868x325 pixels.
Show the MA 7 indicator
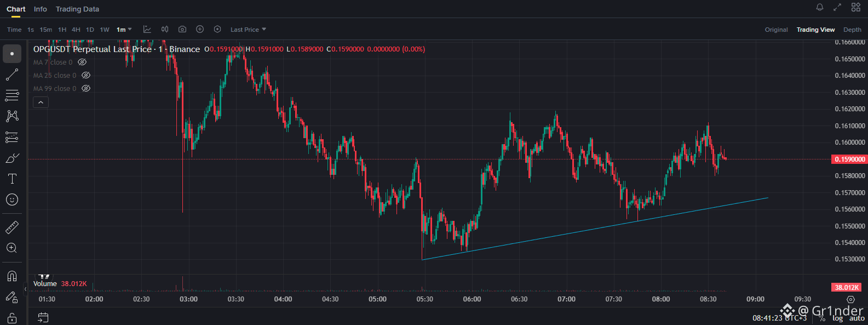(83, 62)
